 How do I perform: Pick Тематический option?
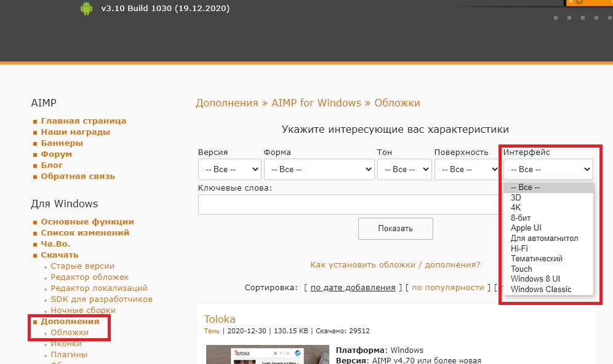pos(548,258)
